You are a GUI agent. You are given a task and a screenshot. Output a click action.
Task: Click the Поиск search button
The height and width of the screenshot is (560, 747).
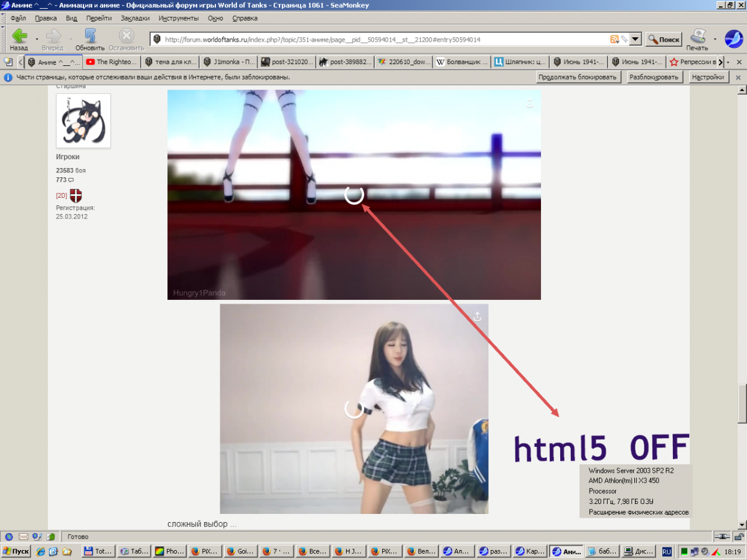(x=664, y=39)
